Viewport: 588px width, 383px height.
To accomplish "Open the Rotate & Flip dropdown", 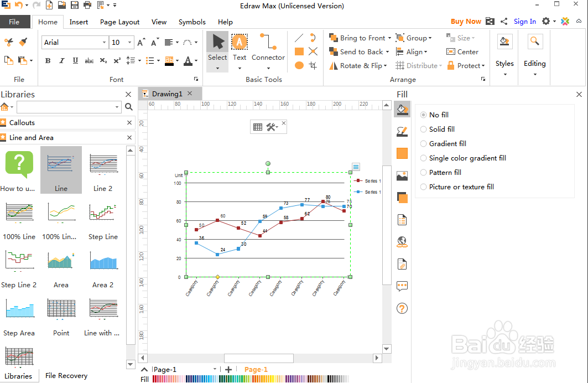I will pyautogui.click(x=358, y=66).
